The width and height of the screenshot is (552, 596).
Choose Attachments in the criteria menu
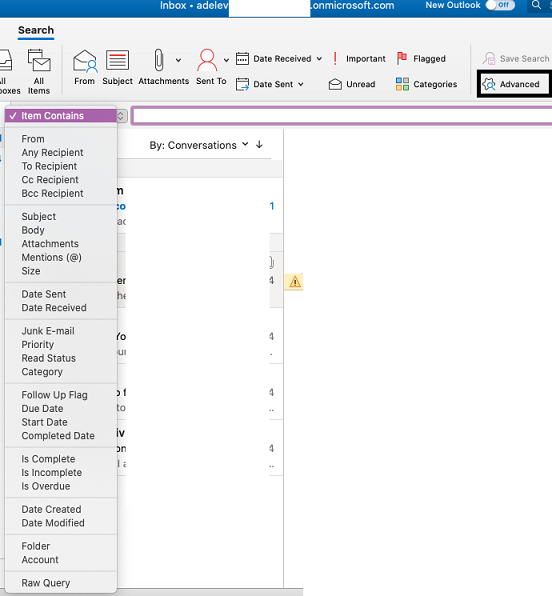coord(61,244)
